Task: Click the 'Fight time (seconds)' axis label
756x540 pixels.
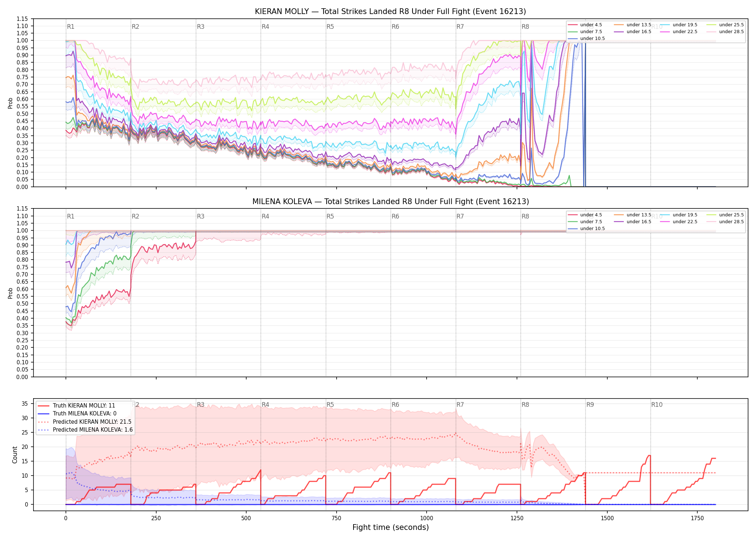Action: point(391,527)
